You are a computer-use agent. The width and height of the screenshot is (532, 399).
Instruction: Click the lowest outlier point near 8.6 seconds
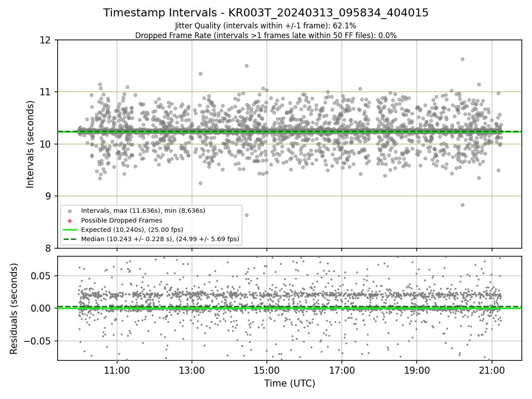(246, 215)
